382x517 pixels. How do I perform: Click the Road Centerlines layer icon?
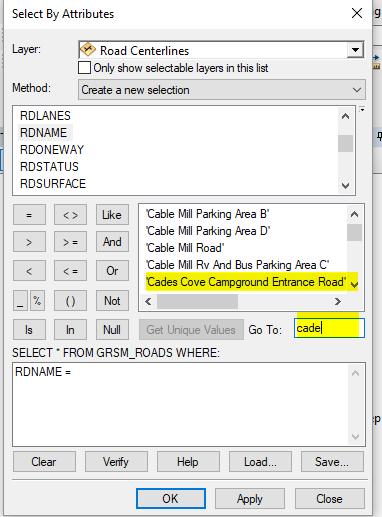point(88,50)
